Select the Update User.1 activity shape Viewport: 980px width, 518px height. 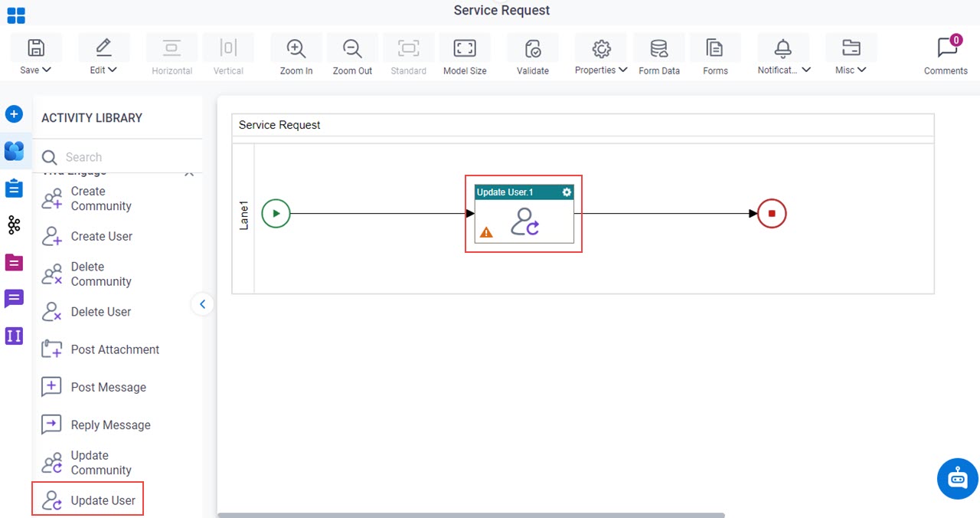tap(524, 214)
